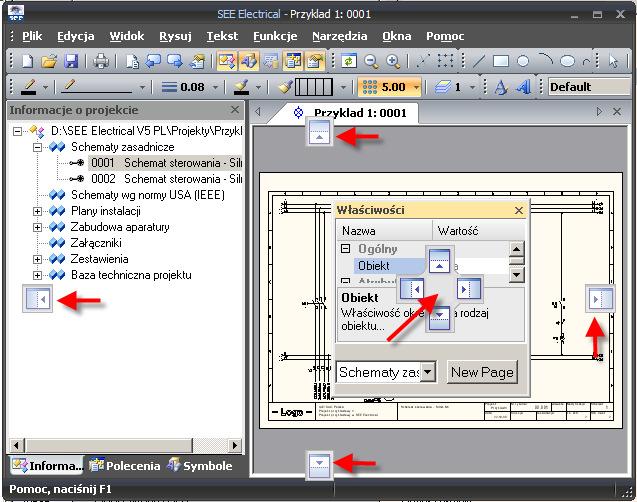Save the project with the floppy disk icon
The image size is (637, 502).
(72, 61)
